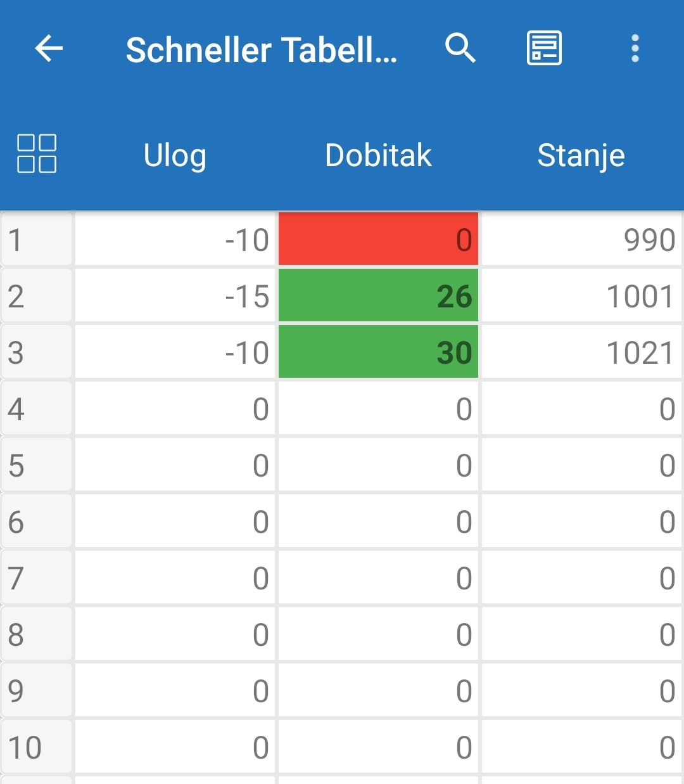684x784 pixels.
Task: Tap the grid select-all icon
Action: (37, 154)
